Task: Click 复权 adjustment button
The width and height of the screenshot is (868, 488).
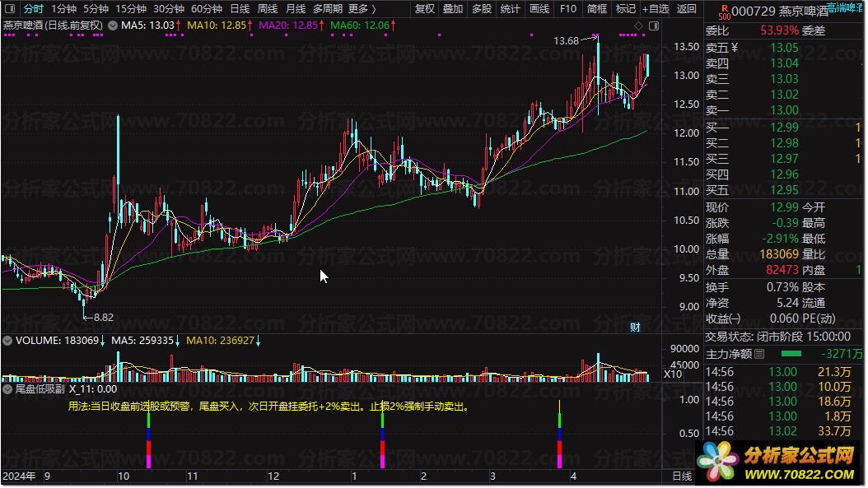Action: coord(425,9)
